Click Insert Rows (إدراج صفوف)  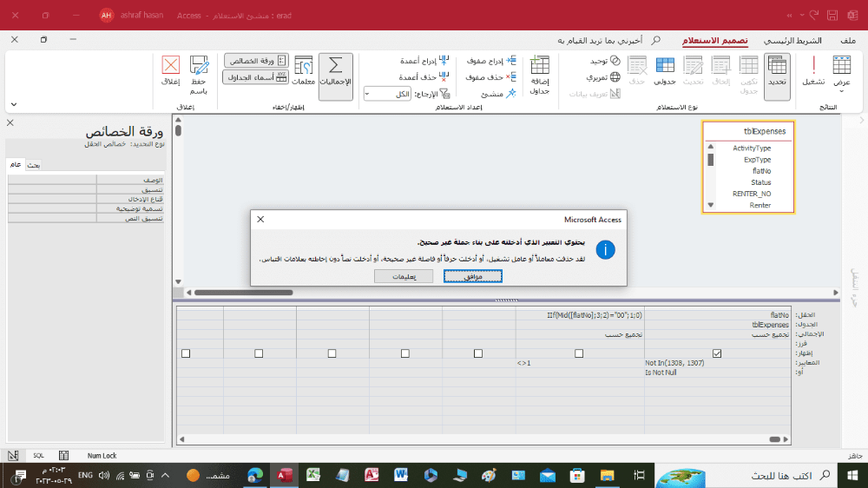(x=491, y=61)
